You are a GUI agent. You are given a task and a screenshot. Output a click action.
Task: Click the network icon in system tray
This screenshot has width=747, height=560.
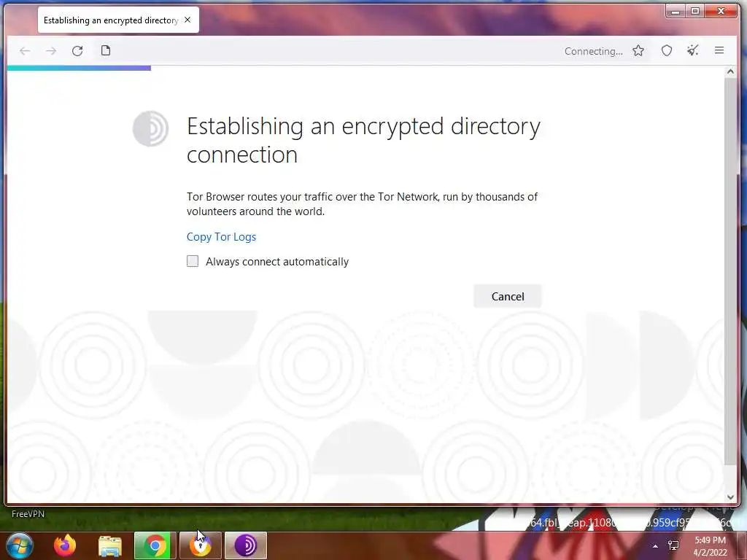click(x=673, y=545)
